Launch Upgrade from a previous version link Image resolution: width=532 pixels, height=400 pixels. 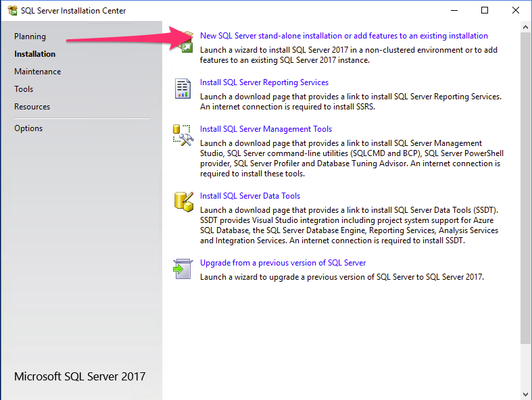[x=283, y=263]
